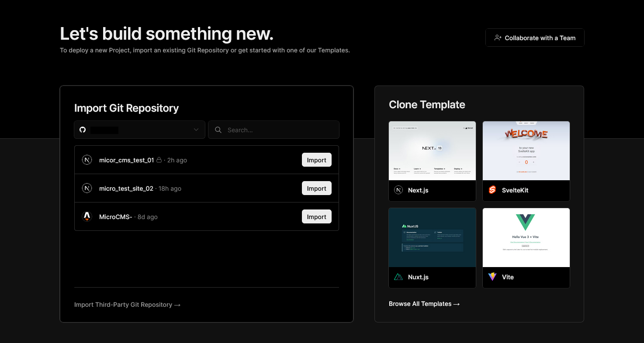Open Browse All Templates link
This screenshot has width=644, height=343.
(x=424, y=304)
